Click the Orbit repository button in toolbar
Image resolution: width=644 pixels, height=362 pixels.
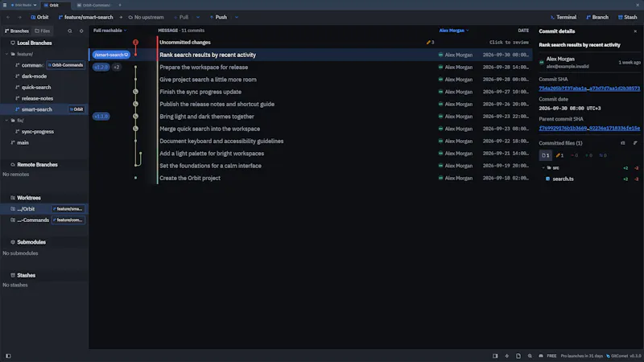click(39, 17)
